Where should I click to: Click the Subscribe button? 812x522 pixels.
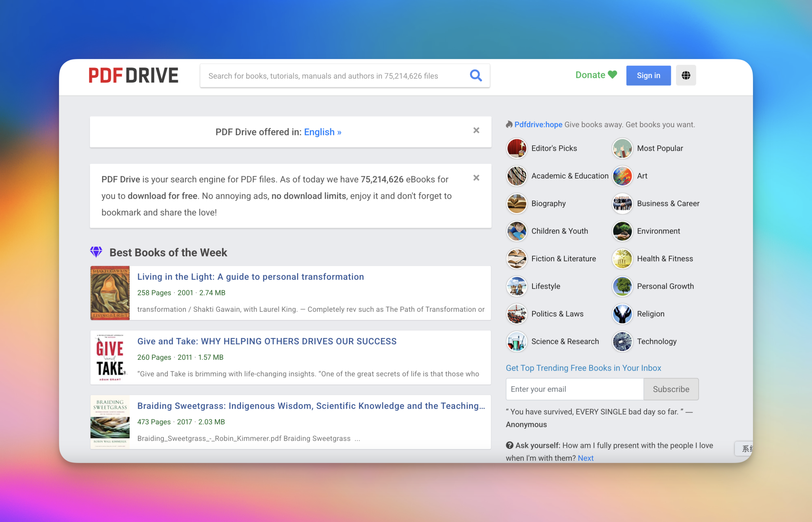point(670,389)
